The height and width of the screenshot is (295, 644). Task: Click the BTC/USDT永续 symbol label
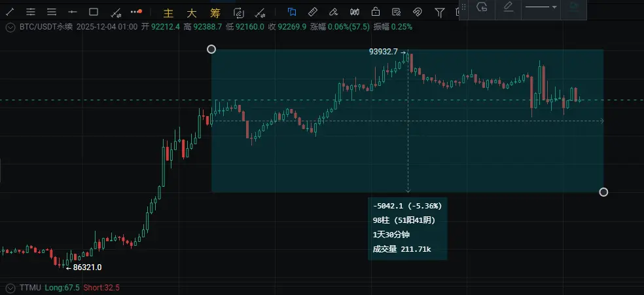coord(46,27)
